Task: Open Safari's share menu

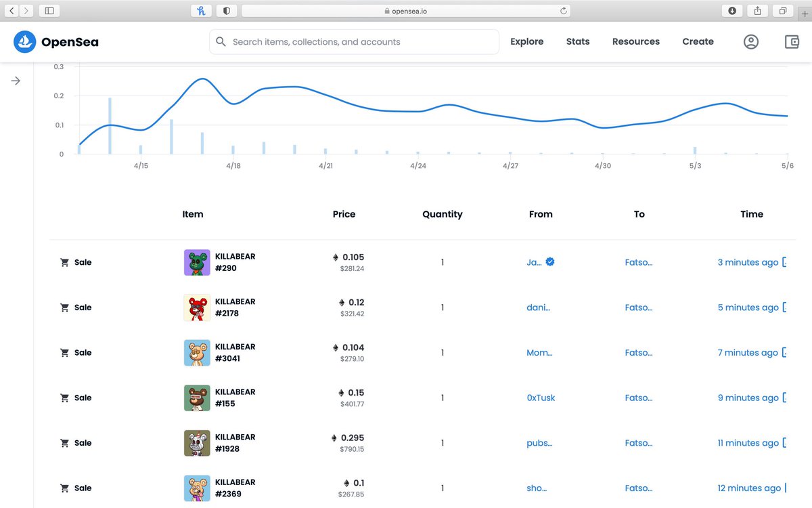Action: [x=758, y=11]
